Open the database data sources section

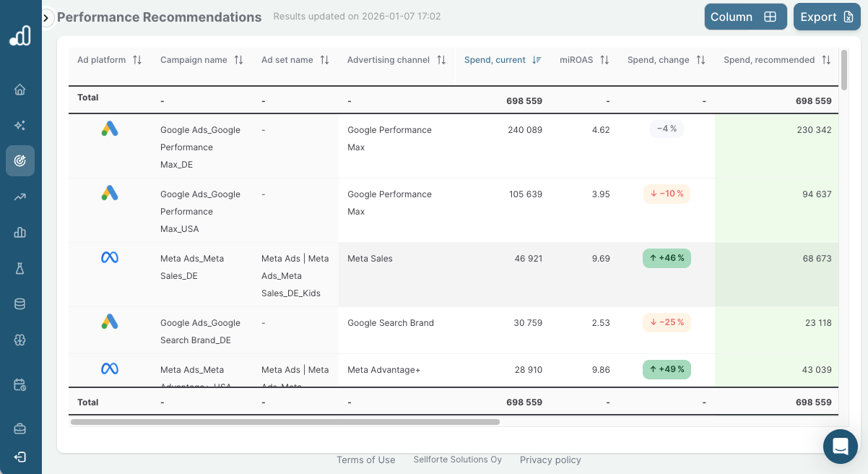19,303
